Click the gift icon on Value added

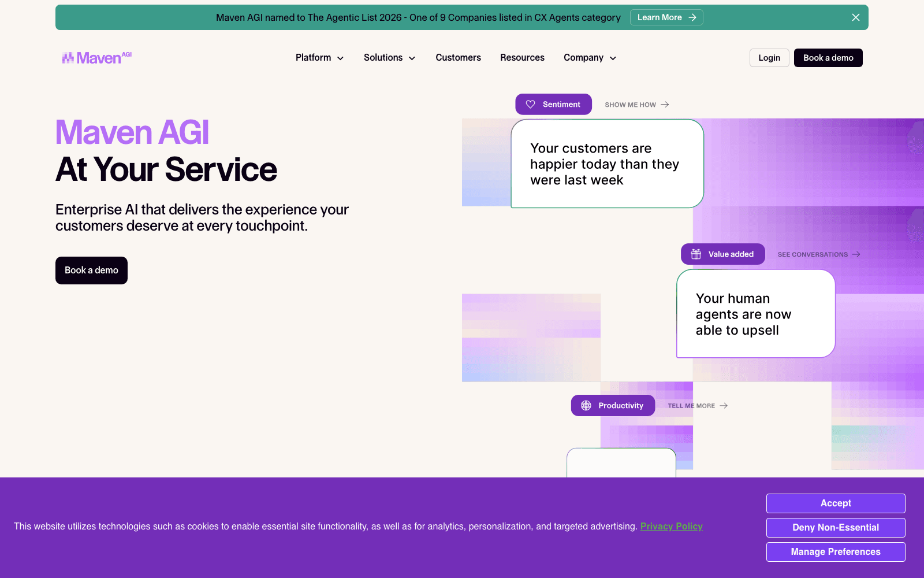(696, 254)
